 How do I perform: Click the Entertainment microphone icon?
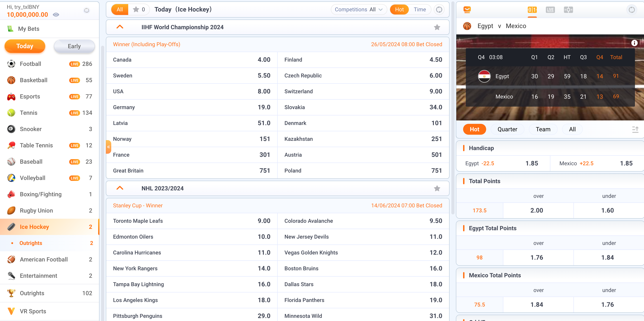pyautogui.click(x=11, y=275)
